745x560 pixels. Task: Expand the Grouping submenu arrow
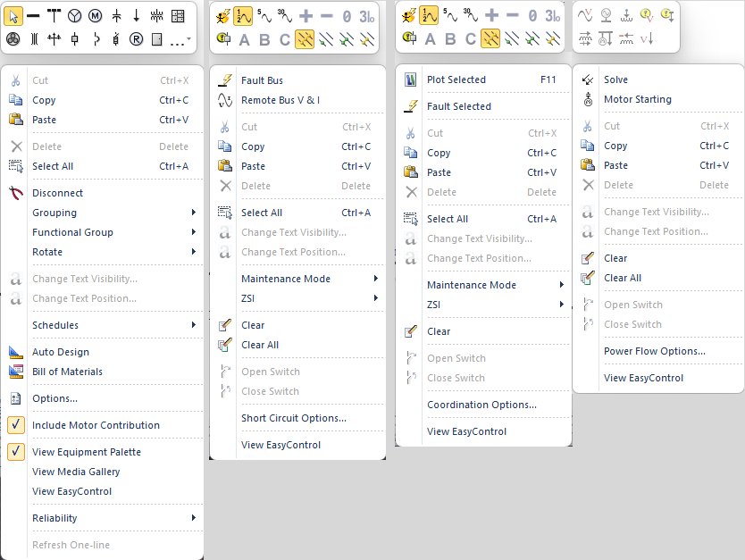click(x=193, y=213)
